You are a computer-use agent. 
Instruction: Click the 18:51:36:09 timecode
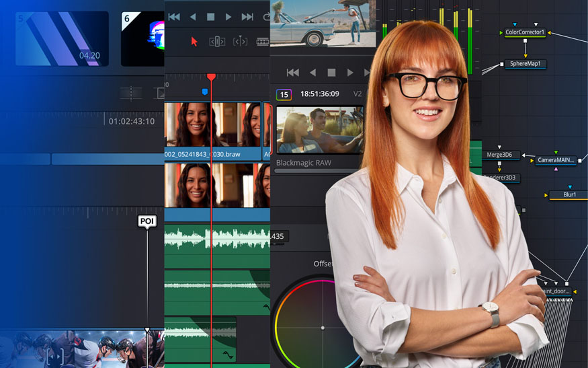click(x=319, y=94)
